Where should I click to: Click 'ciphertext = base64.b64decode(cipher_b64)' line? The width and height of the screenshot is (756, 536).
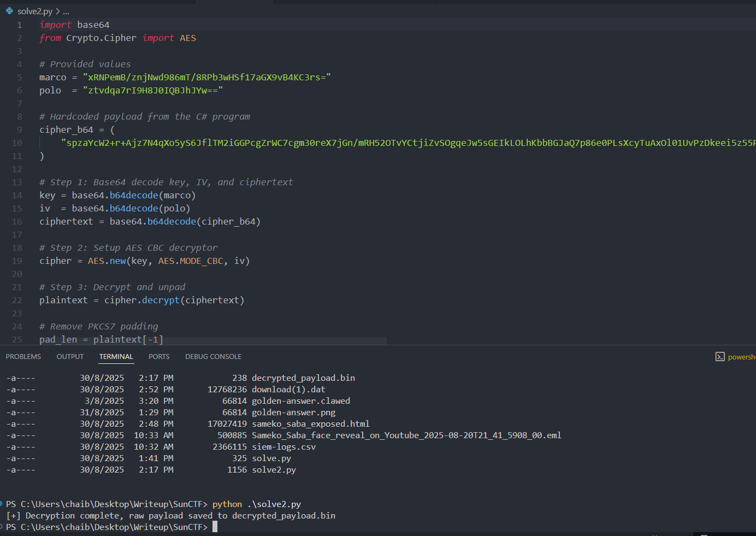point(150,222)
